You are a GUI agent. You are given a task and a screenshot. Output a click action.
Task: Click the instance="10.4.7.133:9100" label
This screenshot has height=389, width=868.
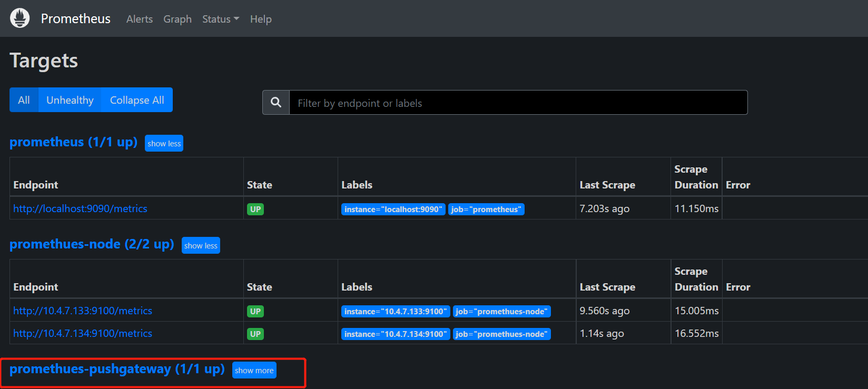click(396, 312)
